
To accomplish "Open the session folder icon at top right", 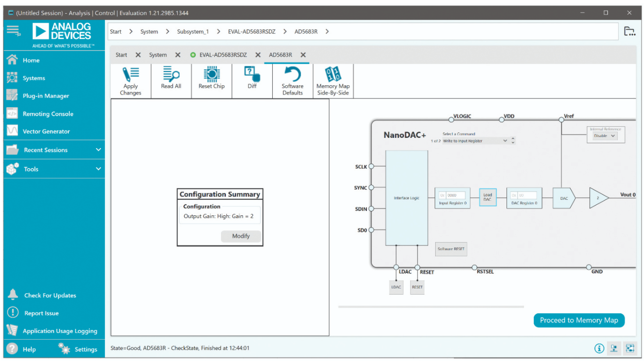I will (x=630, y=31).
